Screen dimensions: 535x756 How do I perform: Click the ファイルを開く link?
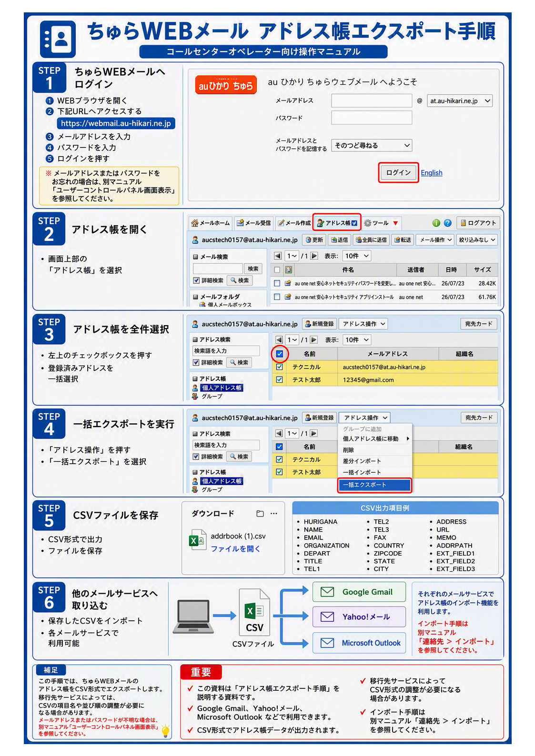[235, 549]
